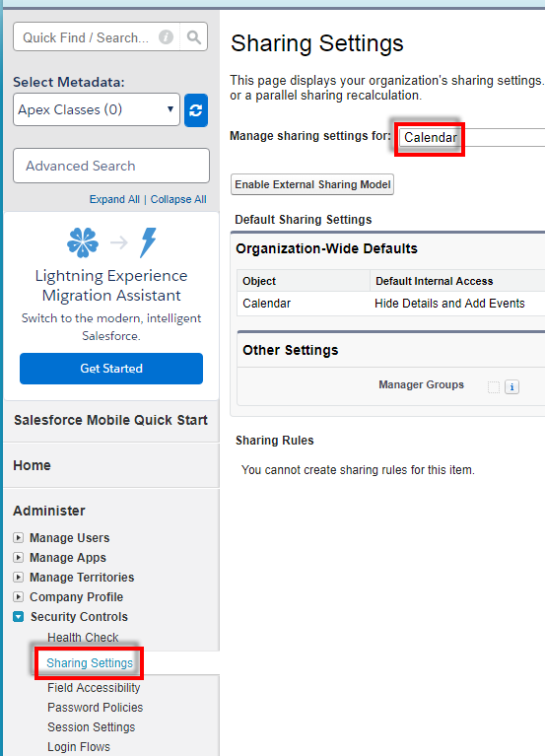Expand the Company Profile section

[x=19, y=597]
